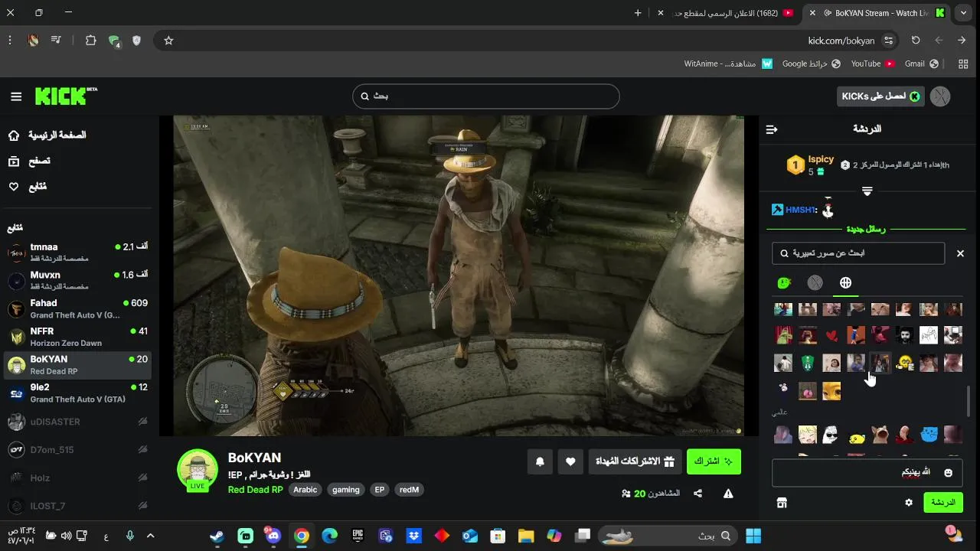
Task: Open Steam from the taskbar
Action: click(217, 536)
